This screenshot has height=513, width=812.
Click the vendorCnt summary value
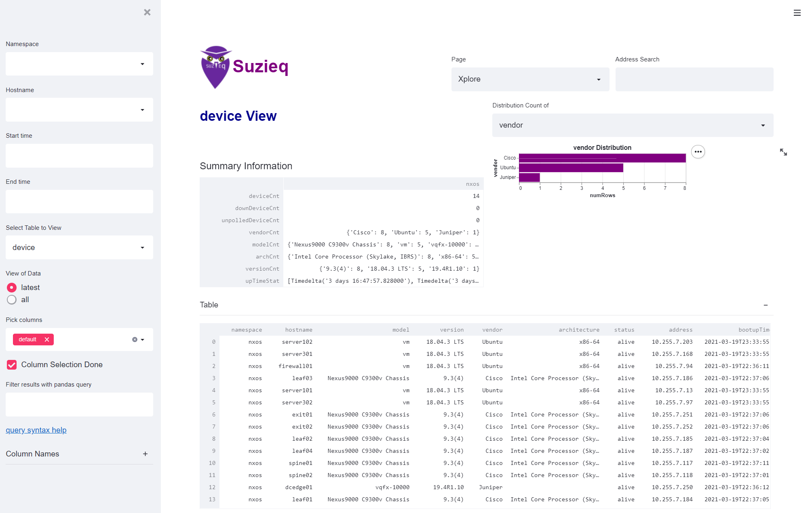pos(413,233)
